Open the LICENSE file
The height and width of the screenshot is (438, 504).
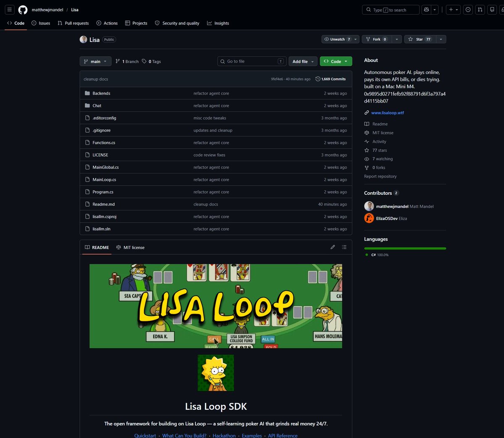(100, 155)
